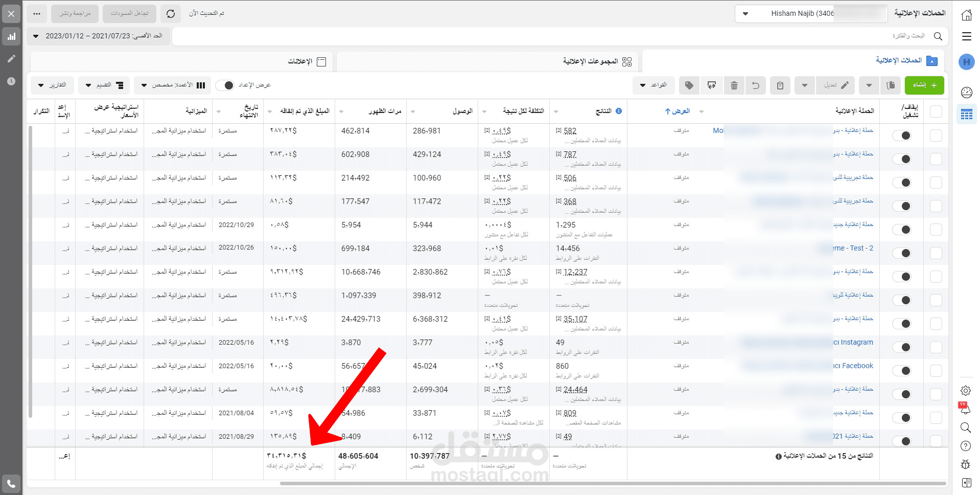The height and width of the screenshot is (495, 980).
Task: Click the refresh icon in top bar
Action: (x=171, y=14)
